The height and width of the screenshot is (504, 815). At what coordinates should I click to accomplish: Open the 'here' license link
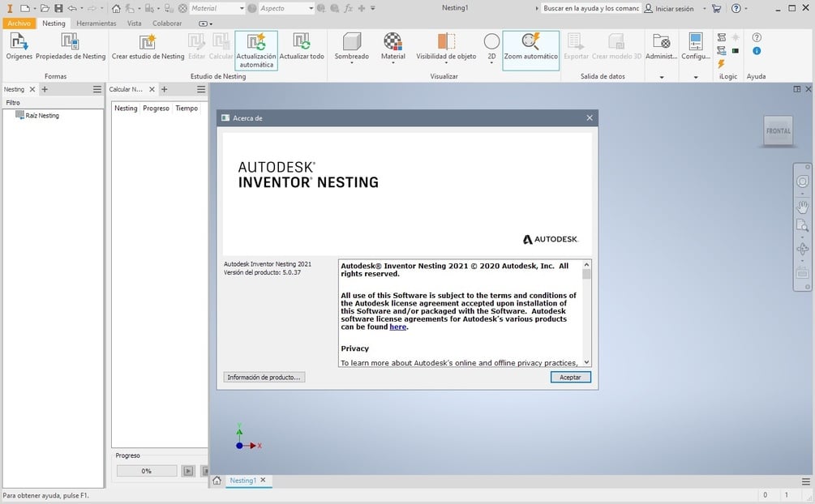[x=397, y=327]
